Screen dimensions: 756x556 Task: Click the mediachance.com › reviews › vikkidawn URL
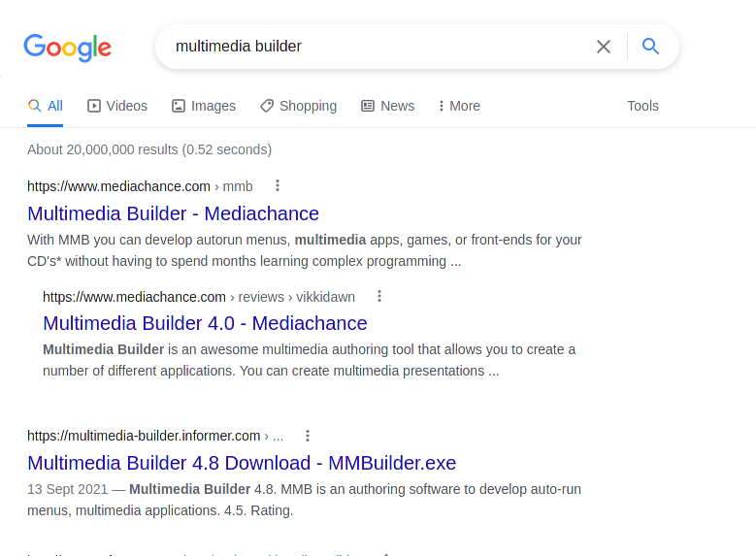pyautogui.click(x=199, y=297)
